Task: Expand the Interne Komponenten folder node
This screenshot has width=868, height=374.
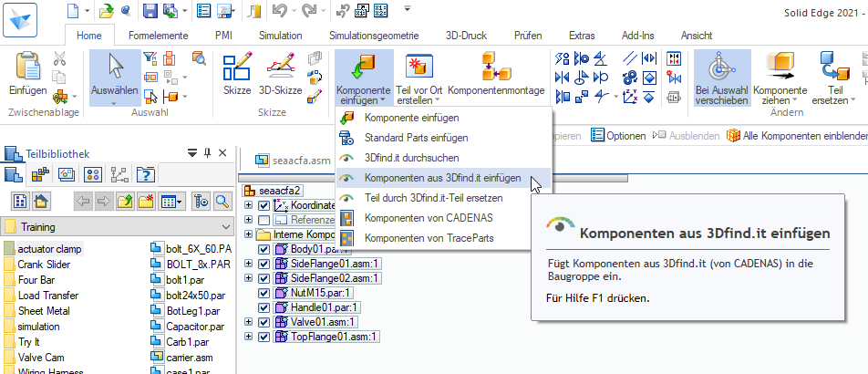Action: 248,234
